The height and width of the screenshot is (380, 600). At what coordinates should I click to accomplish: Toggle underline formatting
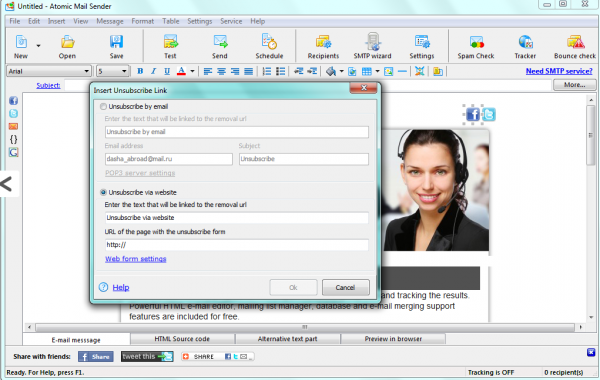click(167, 71)
